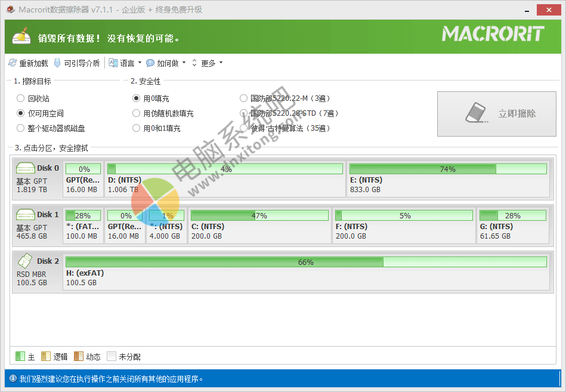The image size is (566, 392).
Task: Click the eraser icon on 立即擦除 button
Action: click(x=476, y=113)
